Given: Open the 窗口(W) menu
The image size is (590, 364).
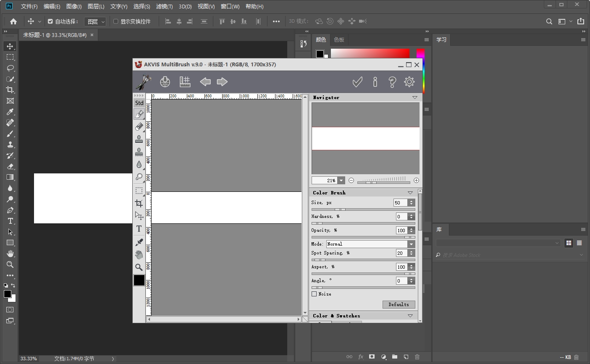Looking at the screenshot, I should pyautogui.click(x=230, y=6).
